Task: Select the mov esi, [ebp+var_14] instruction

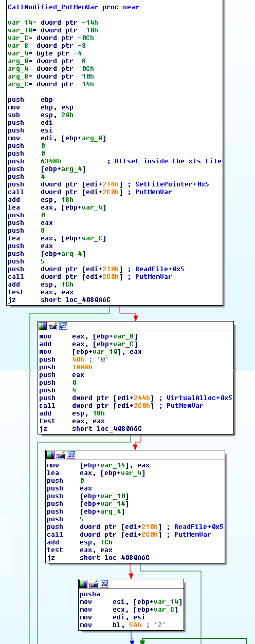Action: pos(131,602)
